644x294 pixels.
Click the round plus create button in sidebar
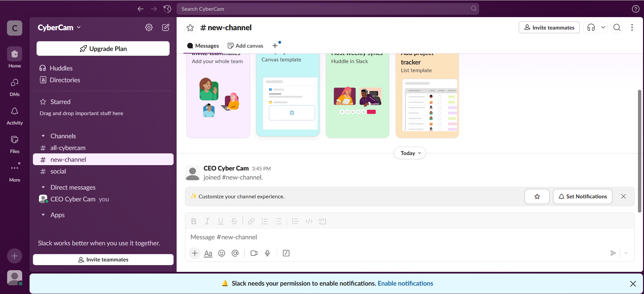[x=15, y=256]
